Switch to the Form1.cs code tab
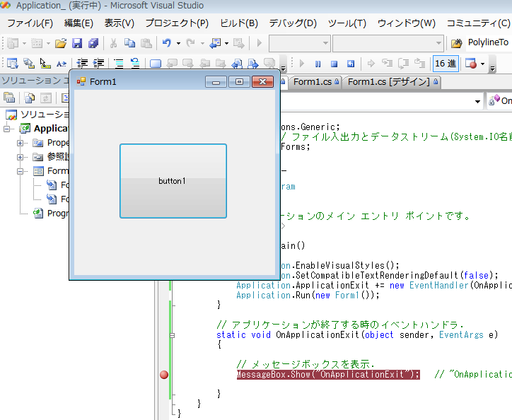 (x=315, y=81)
